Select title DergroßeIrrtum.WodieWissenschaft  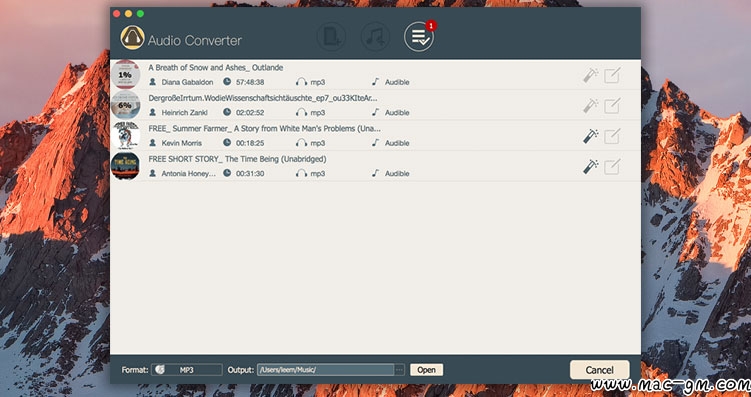click(262, 98)
